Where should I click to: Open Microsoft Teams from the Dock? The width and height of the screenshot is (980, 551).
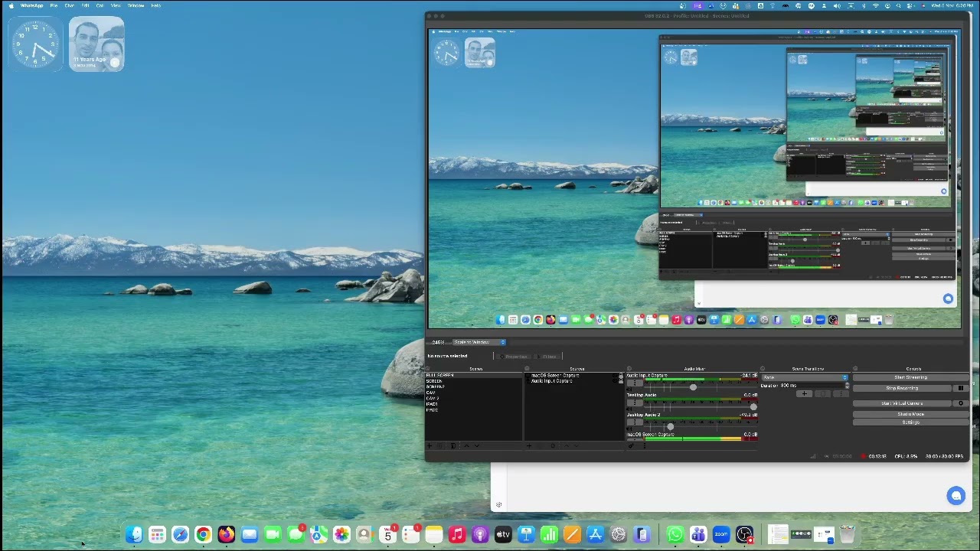click(697, 534)
